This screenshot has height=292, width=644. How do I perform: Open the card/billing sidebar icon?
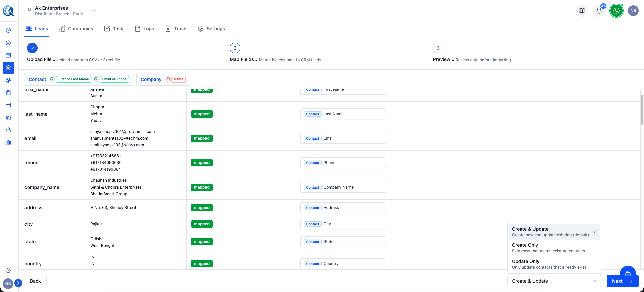(8, 105)
